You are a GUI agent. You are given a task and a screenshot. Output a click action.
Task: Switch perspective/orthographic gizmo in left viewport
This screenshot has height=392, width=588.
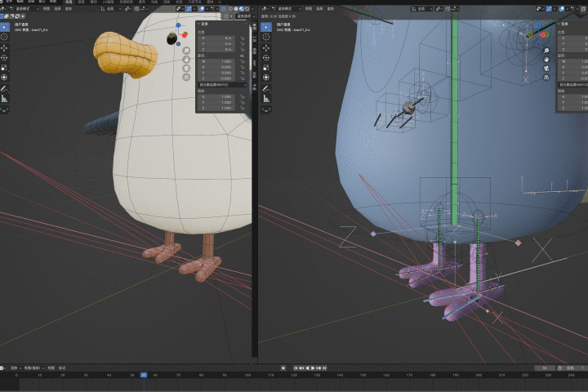click(x=186, y=78)
